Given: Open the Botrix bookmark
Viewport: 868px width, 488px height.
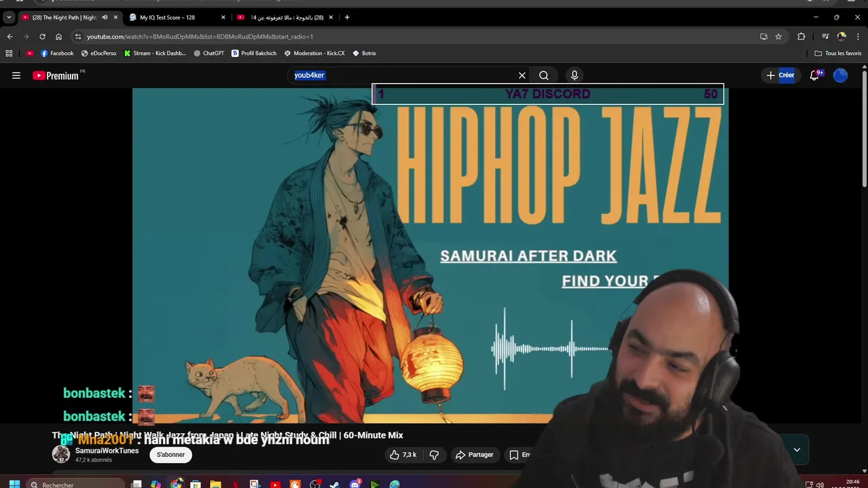Looking at the screenshot, I should point(364,54).
